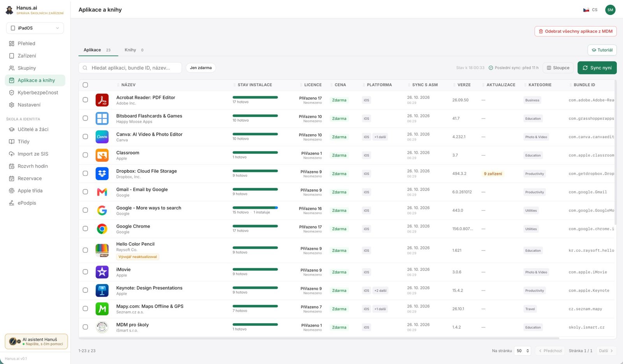Click the Czech flag language switcher
623x364 pixels.
(x=590, y=10)
